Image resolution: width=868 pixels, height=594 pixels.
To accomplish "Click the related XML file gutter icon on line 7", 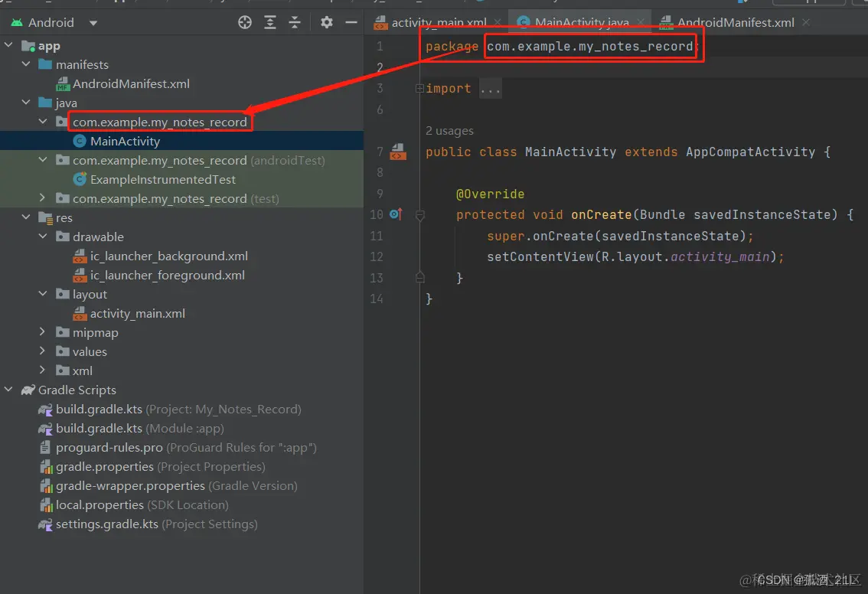I will pyautogui.click(x=398, y=152).
